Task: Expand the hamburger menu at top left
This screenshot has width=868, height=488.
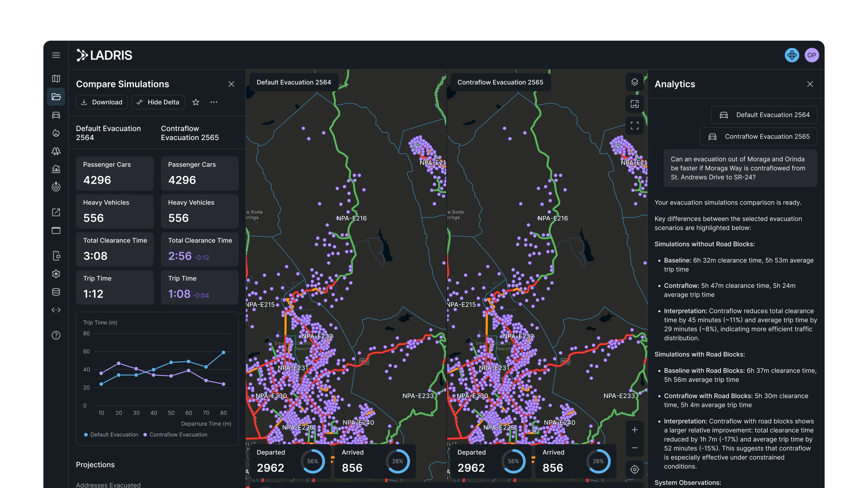Action: [56, 55]
